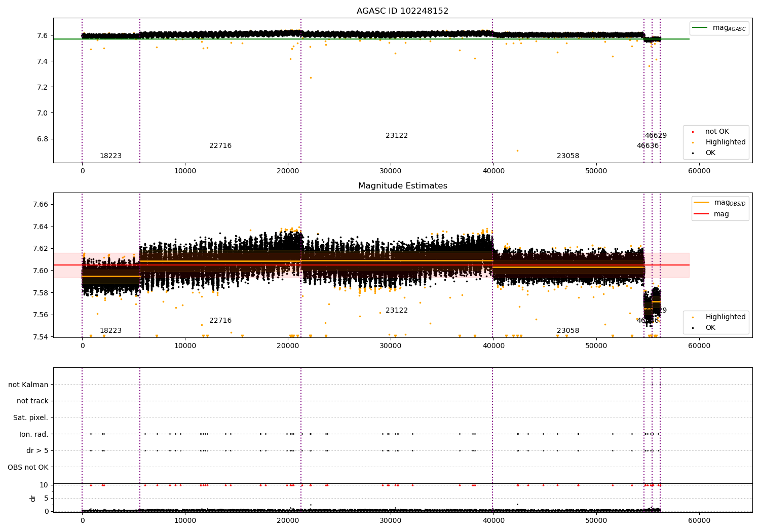Click x-axis tick 60000 under bottom plot
The width and height of the screenshot is (760, 532).
[x=699, y=521]
